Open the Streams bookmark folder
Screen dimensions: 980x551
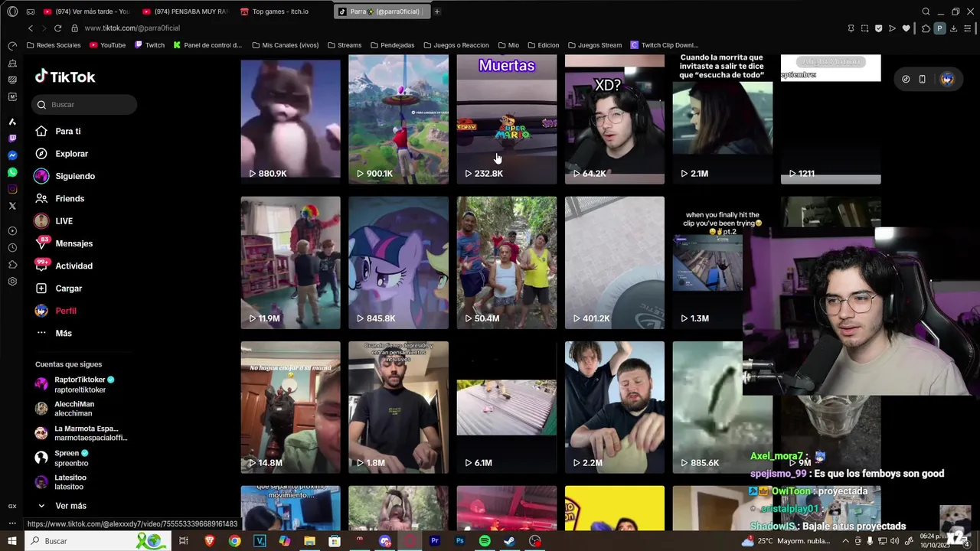tap(344, 45)
